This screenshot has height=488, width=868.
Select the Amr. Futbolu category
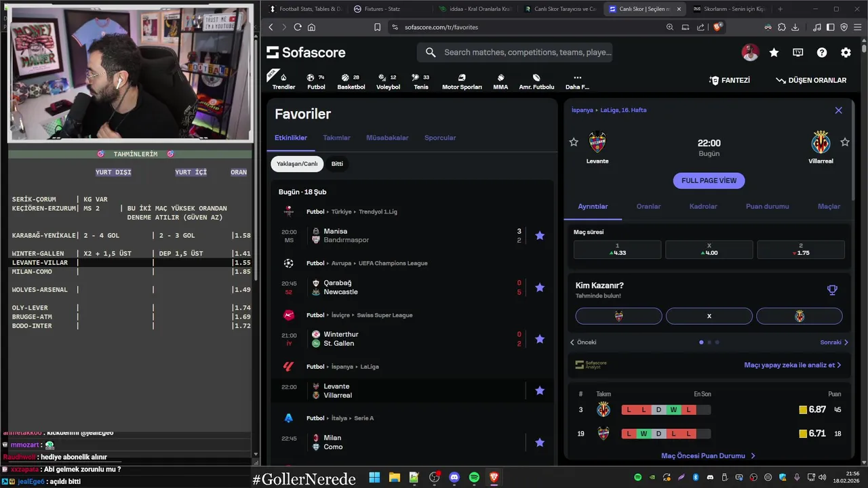(x=536, y=81)
